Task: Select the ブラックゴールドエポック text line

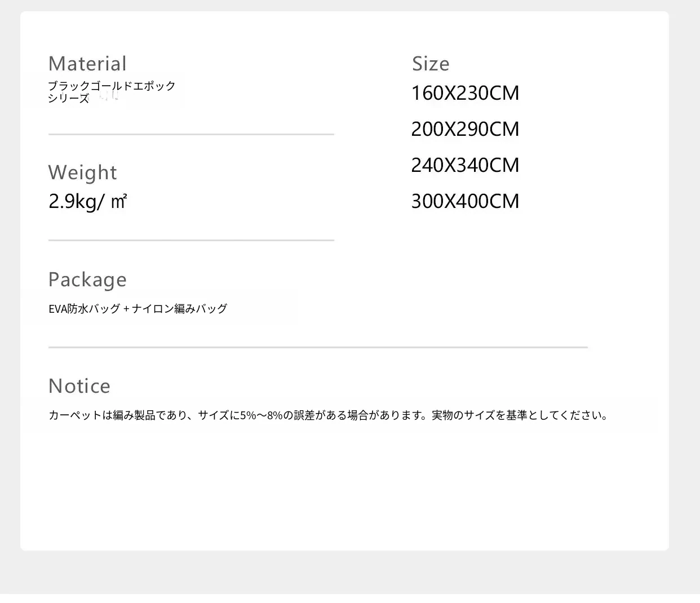Action: coord(112,86)
